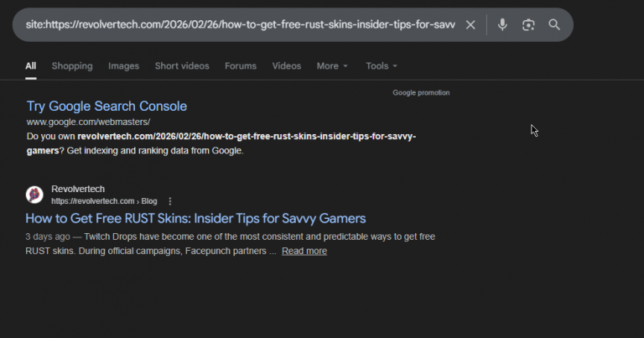
Task: Switch to the Images tab
Action: [123, 66]
